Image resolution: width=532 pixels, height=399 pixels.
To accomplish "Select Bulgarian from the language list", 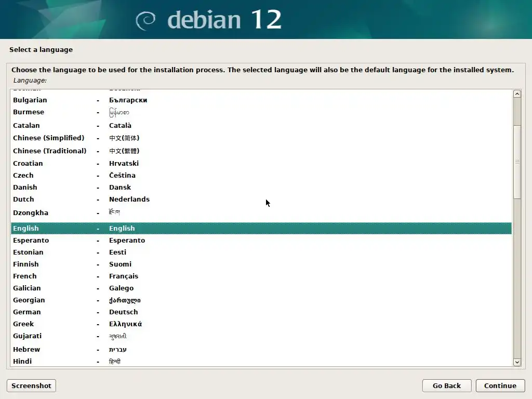I will point(261,100).
